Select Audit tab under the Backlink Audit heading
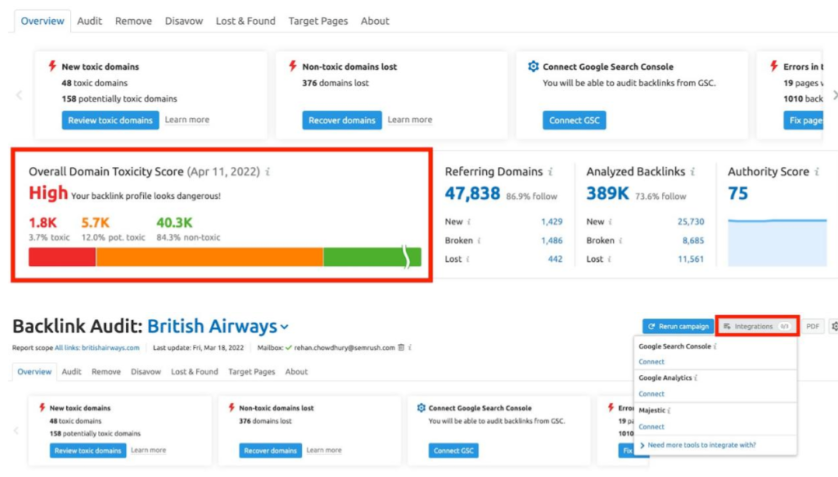Viewport: 838px width, 477px height. pos(71,371)
